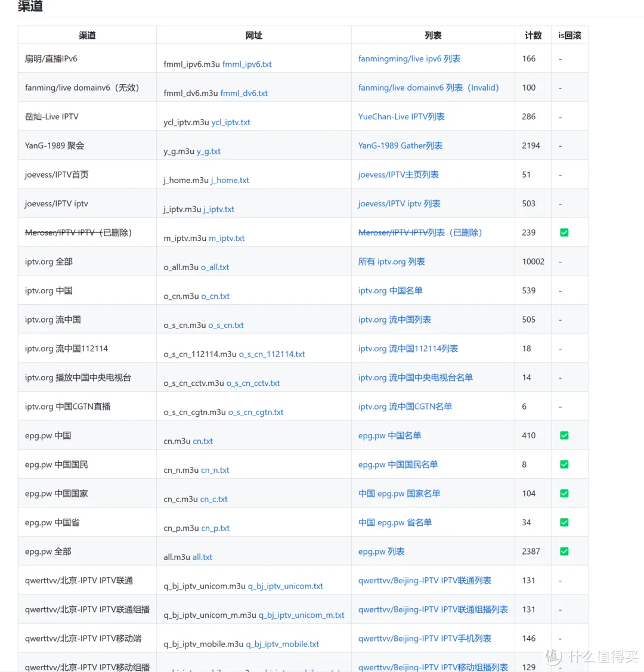Open fanming/live domainv6 列表 (Invalid) link
Image resolution: width=644 pixels, height=672 pixels.
click(429, 88)
